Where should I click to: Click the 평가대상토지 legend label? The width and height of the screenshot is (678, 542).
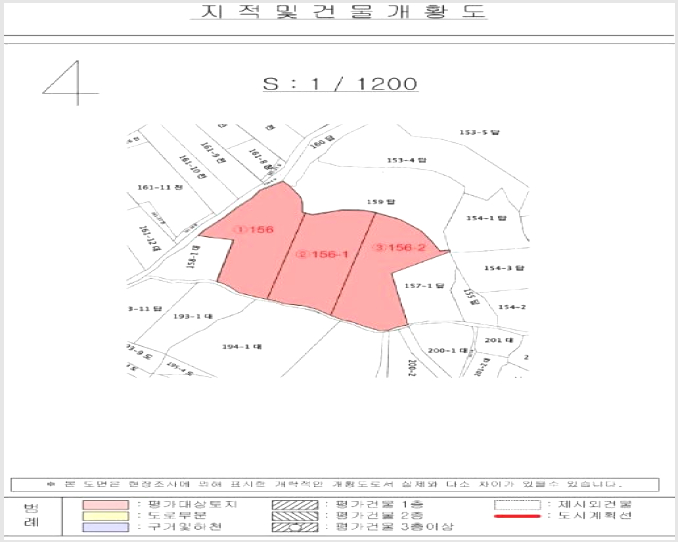coord(192,504)
